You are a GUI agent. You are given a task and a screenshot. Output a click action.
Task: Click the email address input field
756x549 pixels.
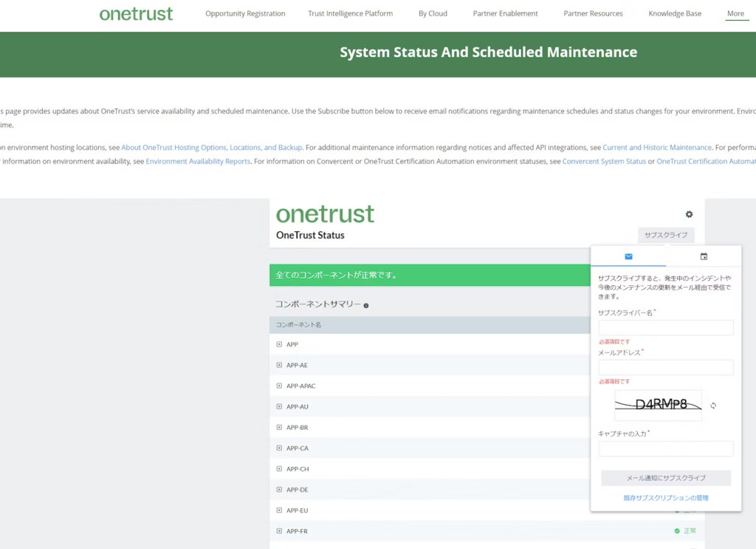pyautogui.click(x=665, y=367)
